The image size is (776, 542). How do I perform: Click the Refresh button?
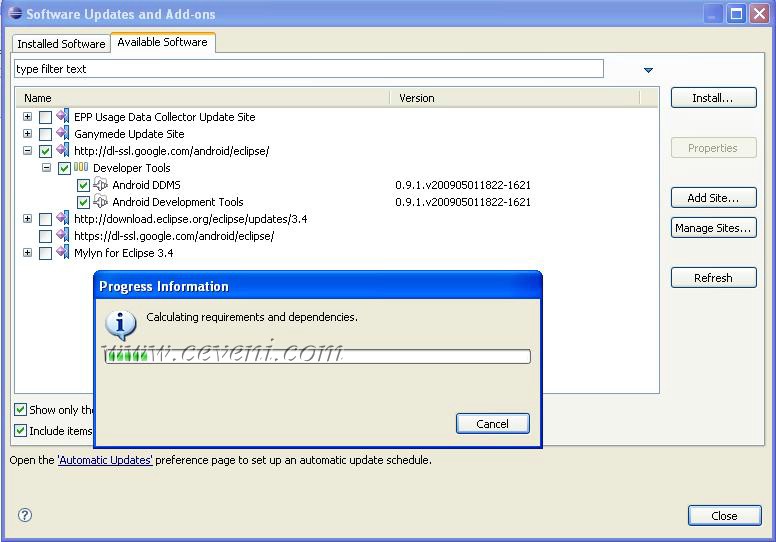coord(713,278)
